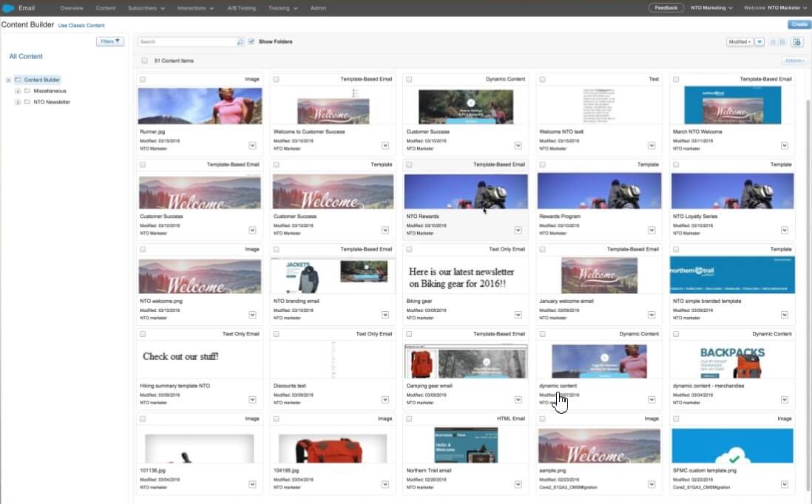
Task: Open March NTO Welcome card dropdown arrow
Action: pyautogui.click(x=785, y=146)
